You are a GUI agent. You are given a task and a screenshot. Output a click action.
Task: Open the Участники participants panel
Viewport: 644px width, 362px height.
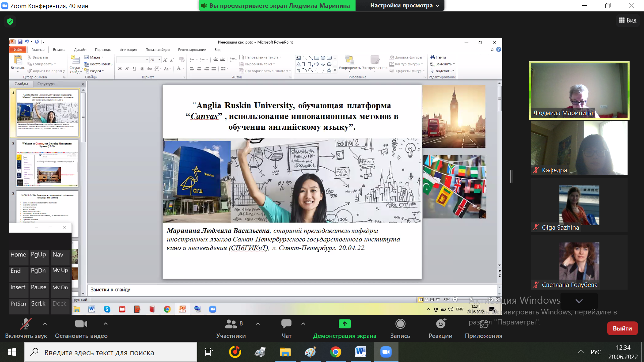click(231, 328)
